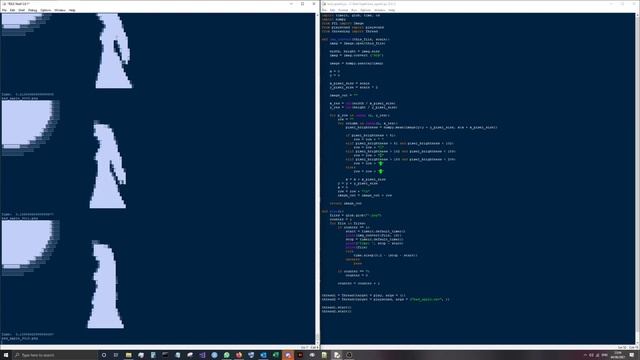Viewport: 640px width, 360px height.
Task: Open Format menu in the editor window
Action: tap(343, 10)
